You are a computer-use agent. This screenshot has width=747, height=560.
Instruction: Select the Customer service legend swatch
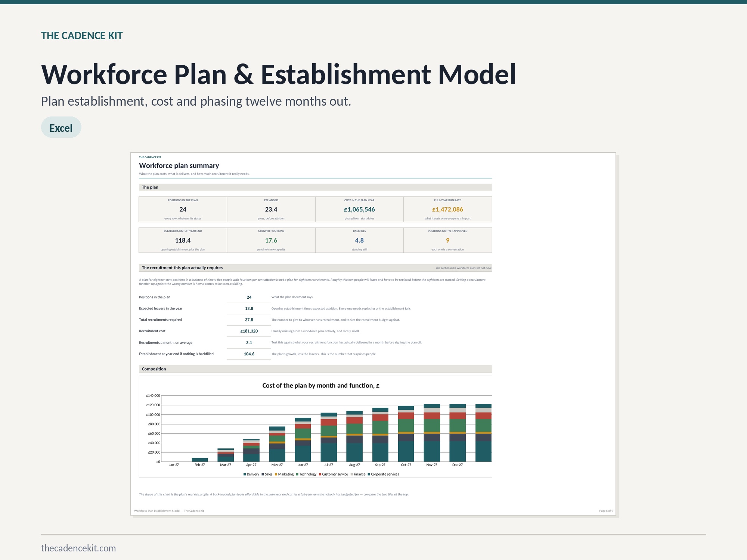[x=320, y=474]
